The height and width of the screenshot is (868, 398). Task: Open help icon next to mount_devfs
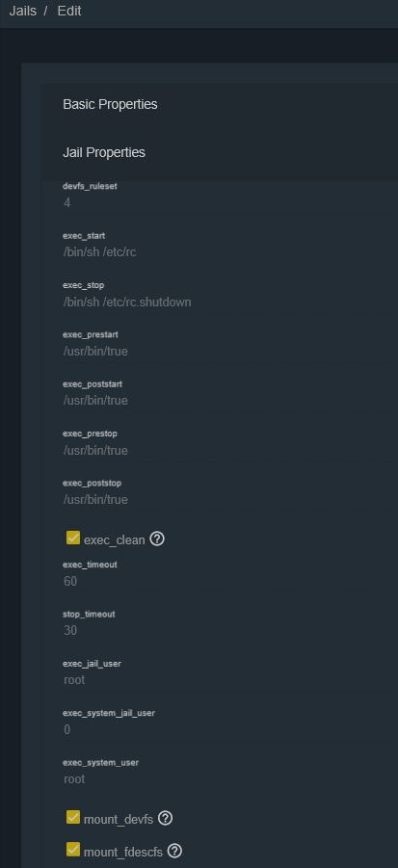click(165, 818)
